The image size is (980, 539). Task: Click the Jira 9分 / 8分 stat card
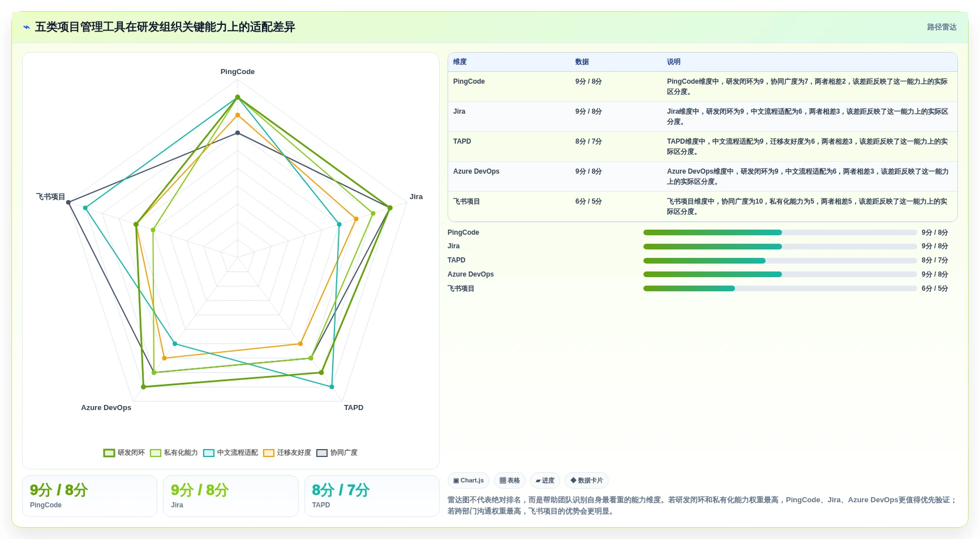coord(231,496)
